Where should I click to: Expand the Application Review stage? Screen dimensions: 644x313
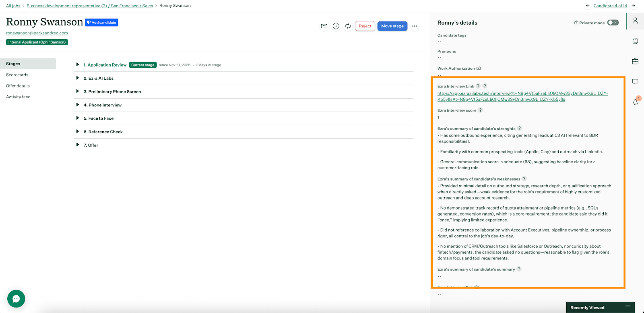[x=78, y=65]
